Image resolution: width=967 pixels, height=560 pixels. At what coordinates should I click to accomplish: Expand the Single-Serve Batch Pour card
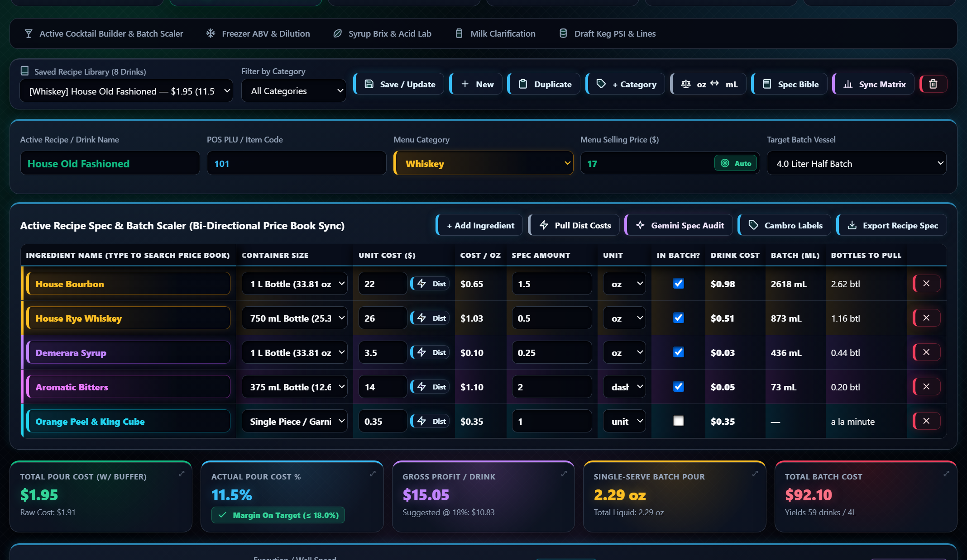755,474
